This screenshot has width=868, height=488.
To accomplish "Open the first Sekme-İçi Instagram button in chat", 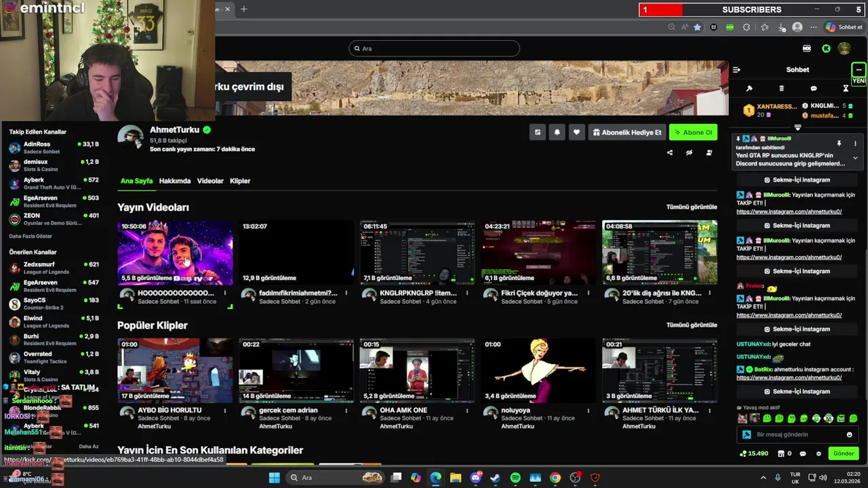I will [797, 180].
